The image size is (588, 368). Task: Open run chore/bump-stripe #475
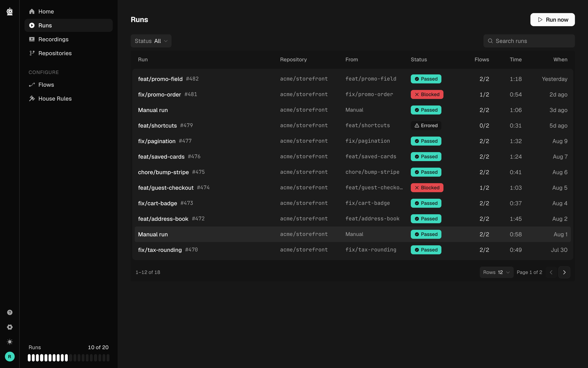pyautogui.click(x=353, y=172)
